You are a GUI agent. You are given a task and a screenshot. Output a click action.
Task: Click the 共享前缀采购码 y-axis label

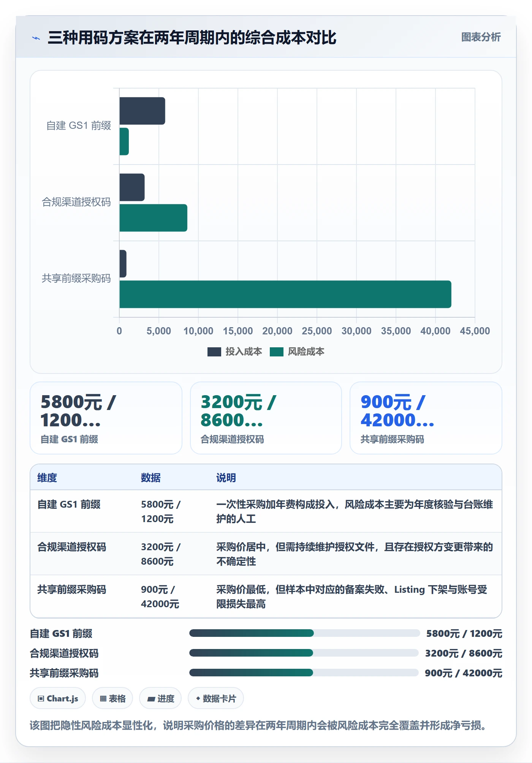click(76, 279)
